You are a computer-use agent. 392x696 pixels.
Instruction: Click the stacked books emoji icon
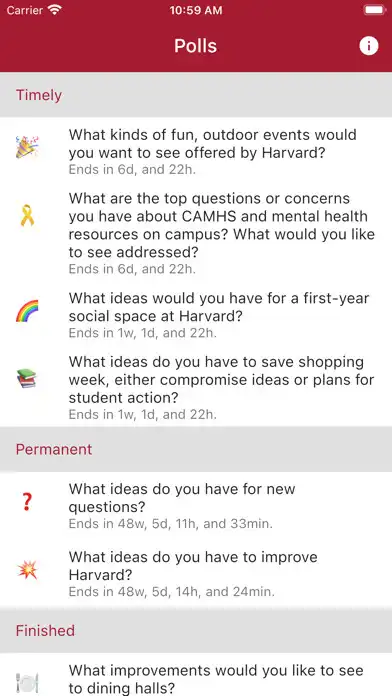[27, 379]
